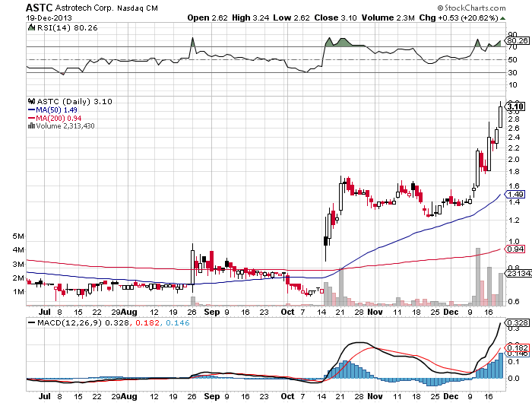Viewport: 532px width, 403px height.
Task: Click the 1M volume axis label
Action: pos(18,292)
